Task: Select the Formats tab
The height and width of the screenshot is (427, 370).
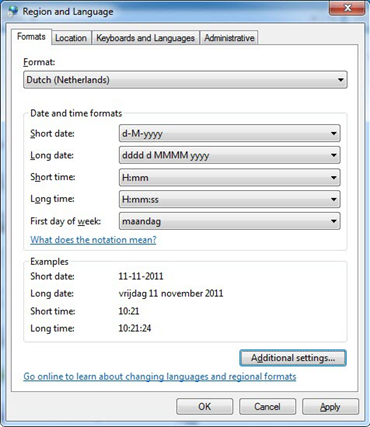Action: pyautogui.click(x=31, y=36)
